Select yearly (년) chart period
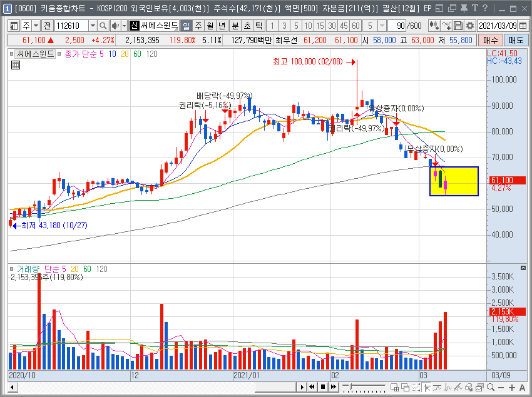The width and height of the screenshot is (532, 397). [x=222, y=26]
